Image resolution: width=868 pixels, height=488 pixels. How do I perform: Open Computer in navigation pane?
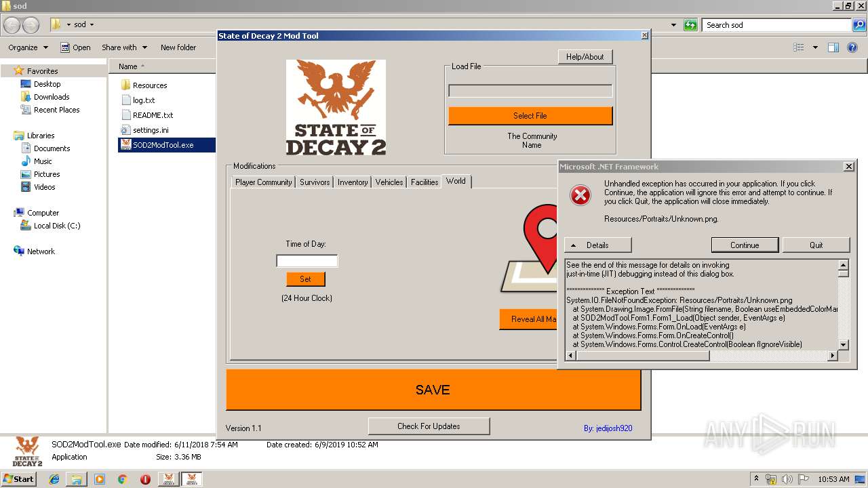point(43,213)
